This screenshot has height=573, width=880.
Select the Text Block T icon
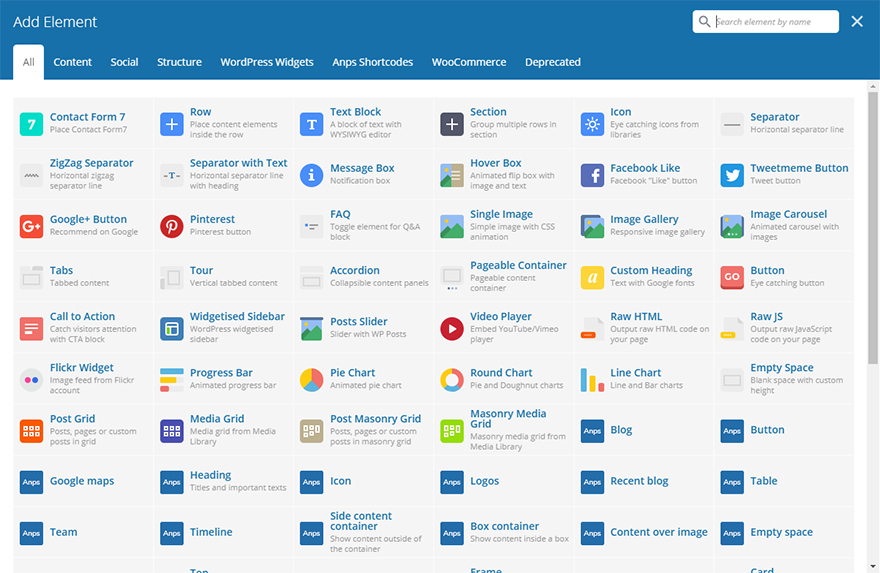tap(311, 124)
